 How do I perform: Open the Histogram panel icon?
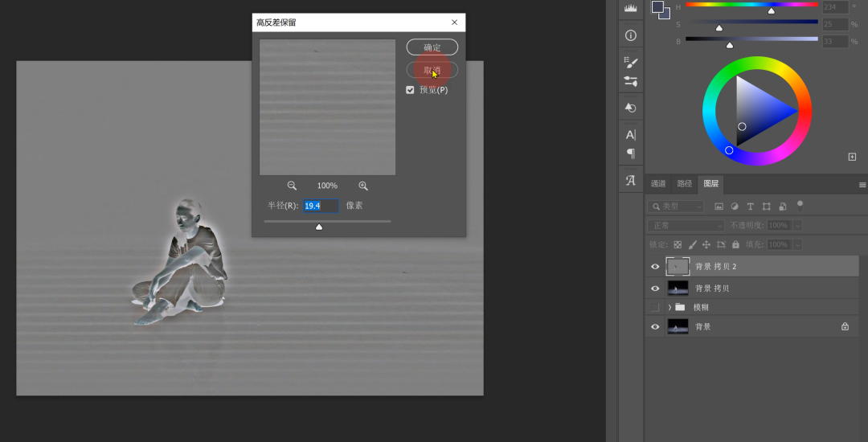(x=631, y=8)
